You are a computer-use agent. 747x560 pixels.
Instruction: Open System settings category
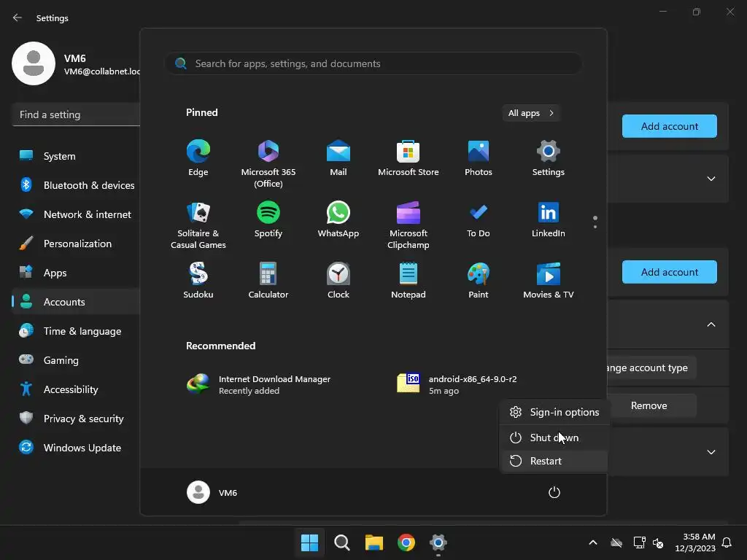(x=76, y=156)
